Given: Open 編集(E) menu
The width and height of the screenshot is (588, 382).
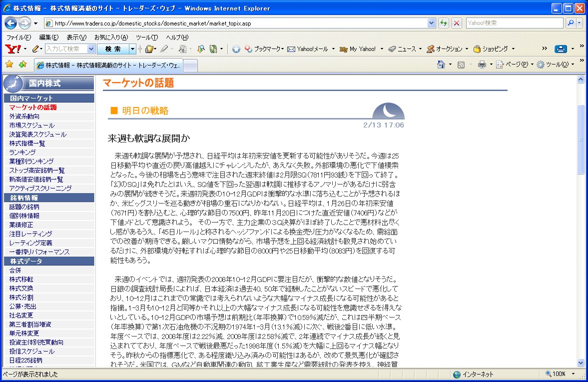Looking at the screenshot, I should point(49,37).
